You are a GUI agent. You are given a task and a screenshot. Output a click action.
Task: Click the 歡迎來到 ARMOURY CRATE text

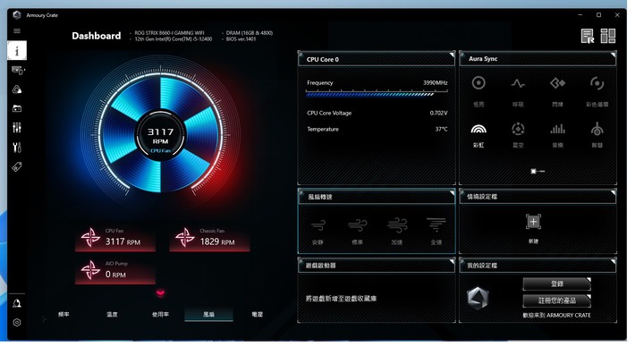tap(556, 316)
